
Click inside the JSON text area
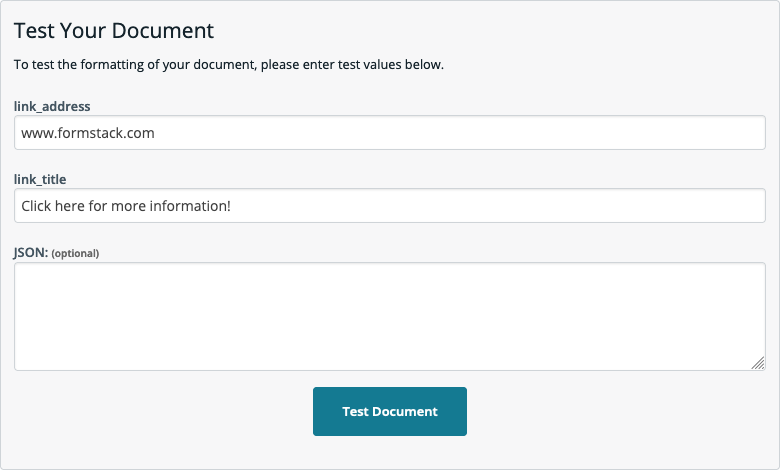click(389, 316)
